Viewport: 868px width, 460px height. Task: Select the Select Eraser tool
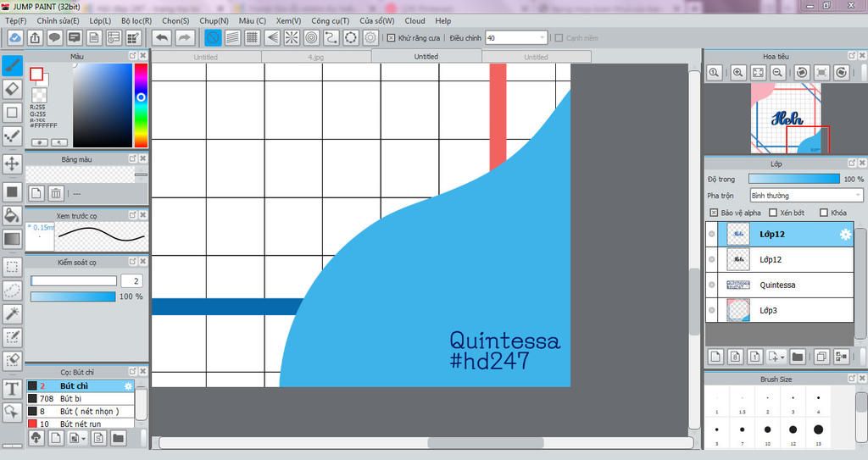point(12,360)
